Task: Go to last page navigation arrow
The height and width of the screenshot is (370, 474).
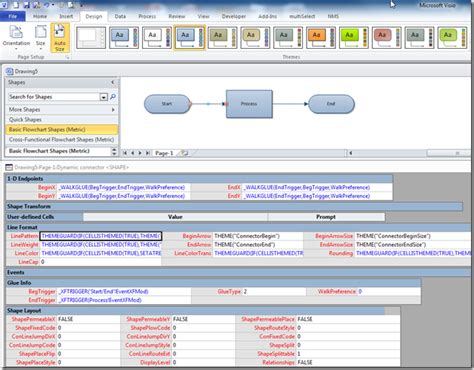Action: click(147, 153)
